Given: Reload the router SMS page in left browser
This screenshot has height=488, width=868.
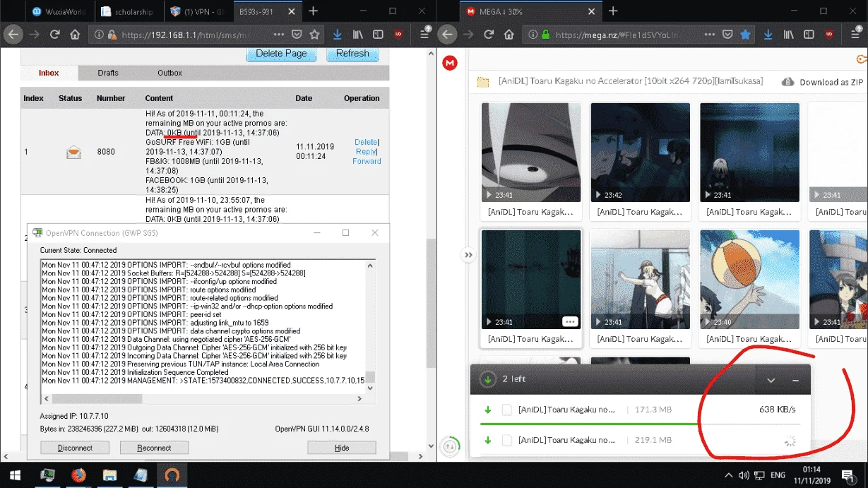Looking at the screenshot, I should [54, 35].
